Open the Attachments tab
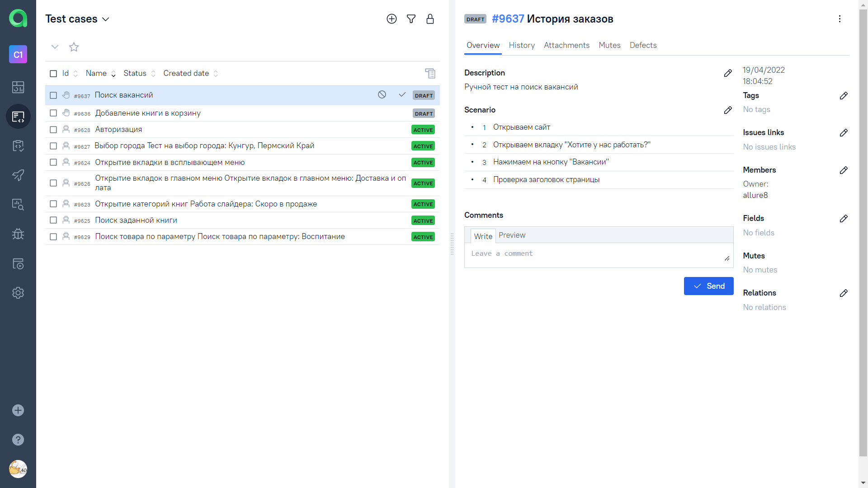 [566, 45]
